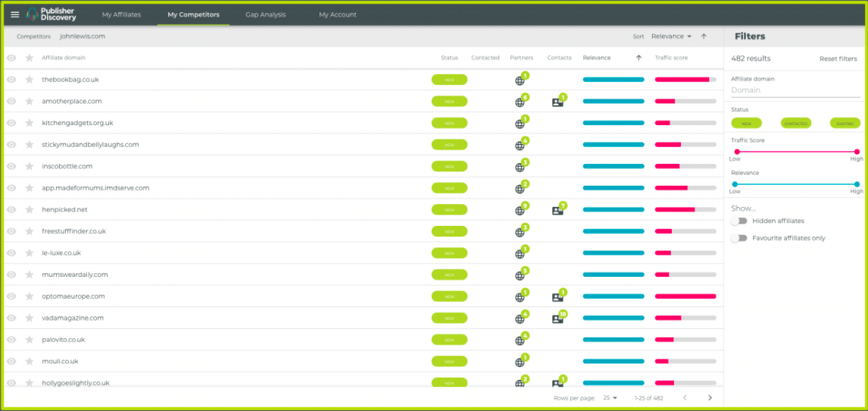
Task: View partners globe for stickymudandbellylaughs.com
Action: pos(520,146)
